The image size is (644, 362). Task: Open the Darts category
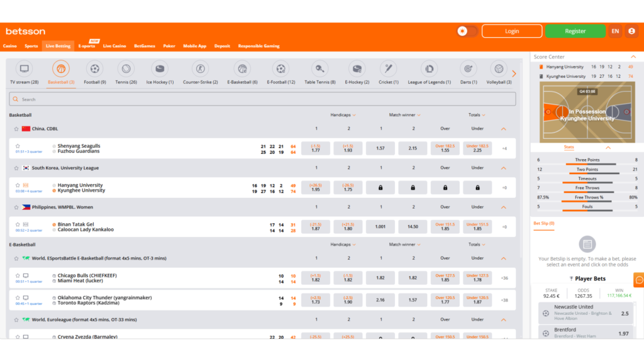click(469, 73)
